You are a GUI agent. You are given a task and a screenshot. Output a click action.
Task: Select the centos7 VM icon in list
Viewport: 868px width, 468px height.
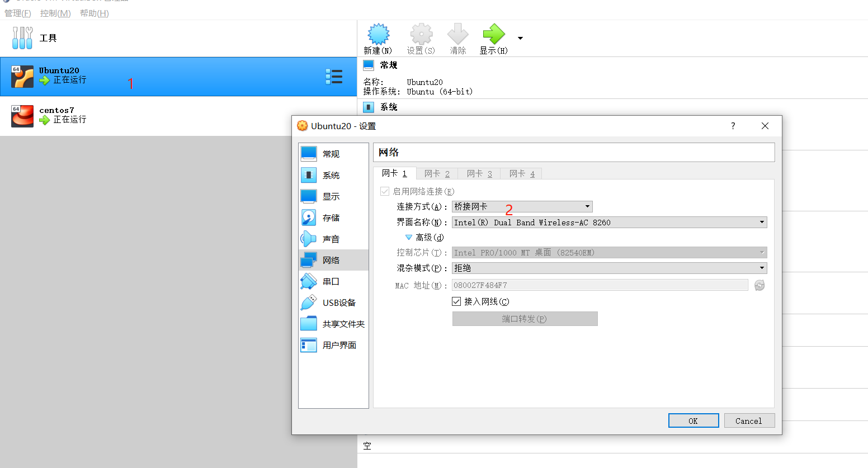pos(22,116)
